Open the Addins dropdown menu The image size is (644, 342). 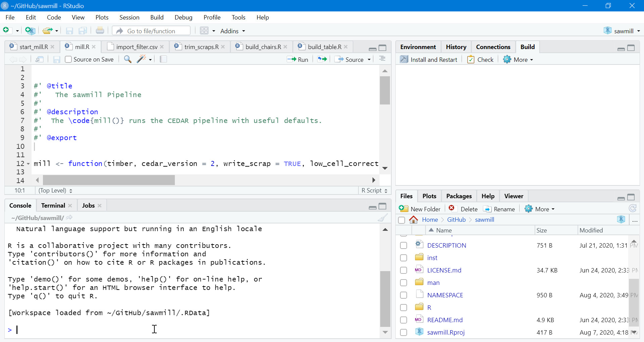click(x=233, y=31)
